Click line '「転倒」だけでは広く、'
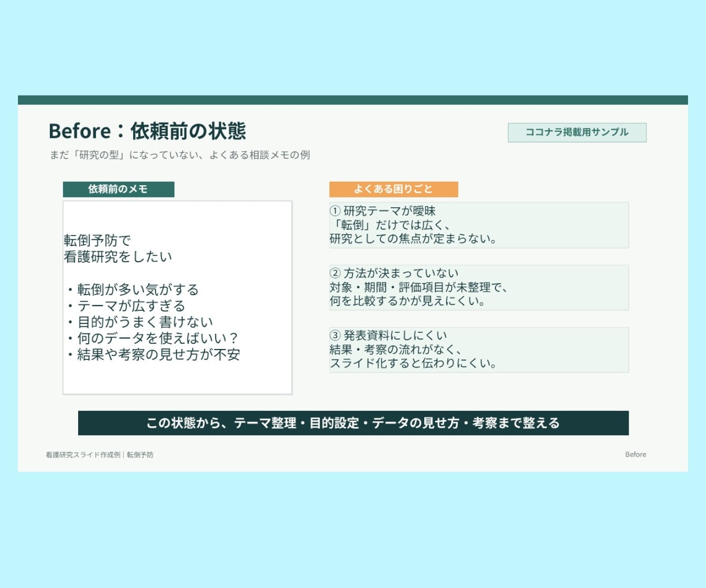706x588 pixels. [x=389, y=225]
